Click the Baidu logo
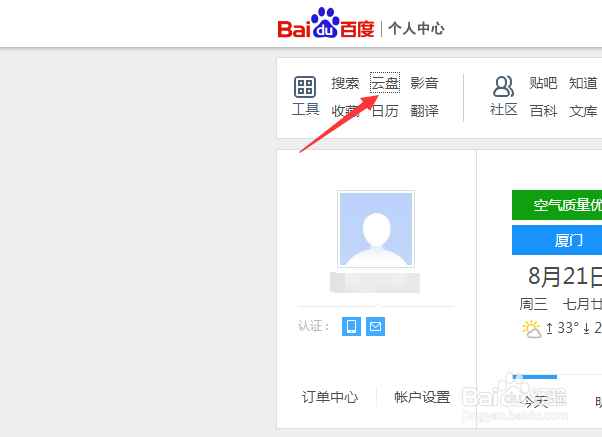Image resolution: width=602 pixels, height=437 pixels. coord(326,23)
